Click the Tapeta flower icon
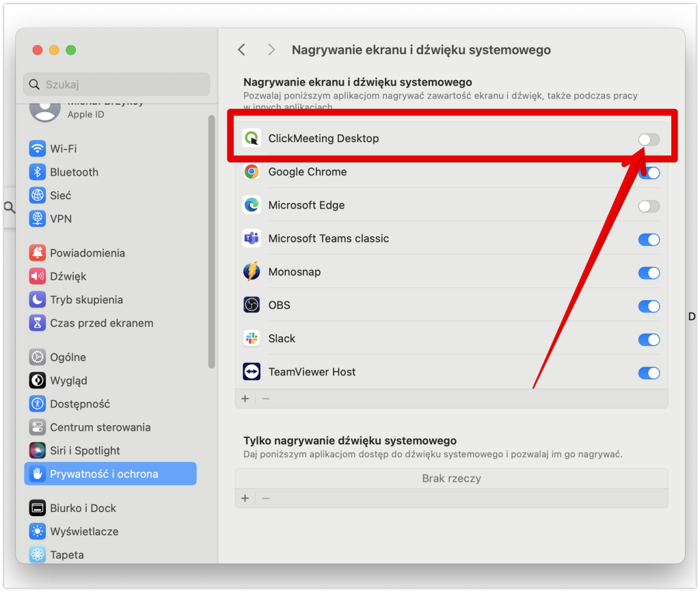This screenshot has height=592, width=700. [38, 555]
